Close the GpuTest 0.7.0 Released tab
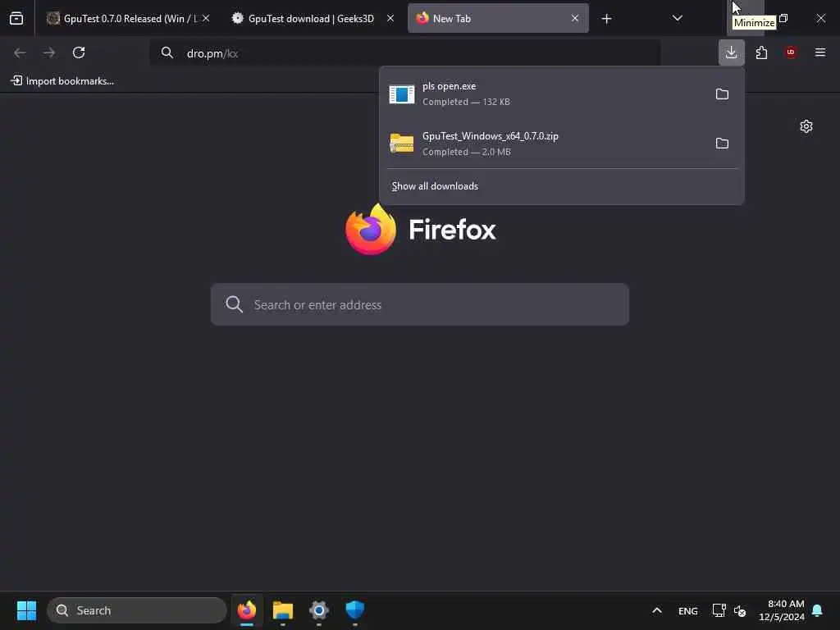The height and width of the screenshot is (630, 840). (x=206, y=18)
